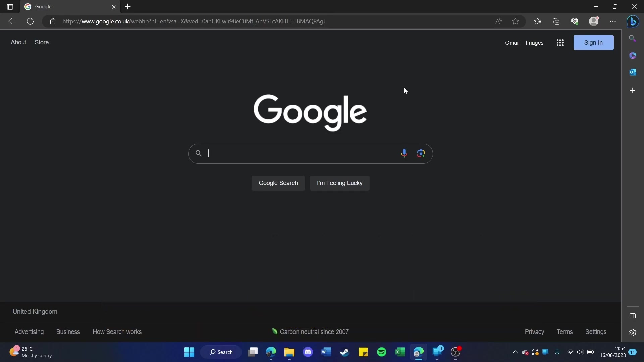644x362 pixels.
Task: Open Browser essentials heart icon
Action: [575, 21]
